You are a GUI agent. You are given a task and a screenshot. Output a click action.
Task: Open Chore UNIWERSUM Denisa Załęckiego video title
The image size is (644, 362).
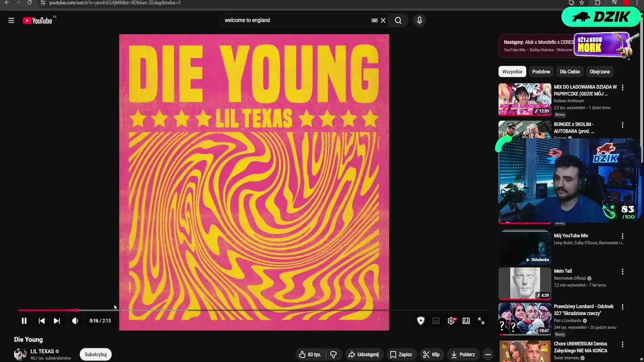pos(581,347)
